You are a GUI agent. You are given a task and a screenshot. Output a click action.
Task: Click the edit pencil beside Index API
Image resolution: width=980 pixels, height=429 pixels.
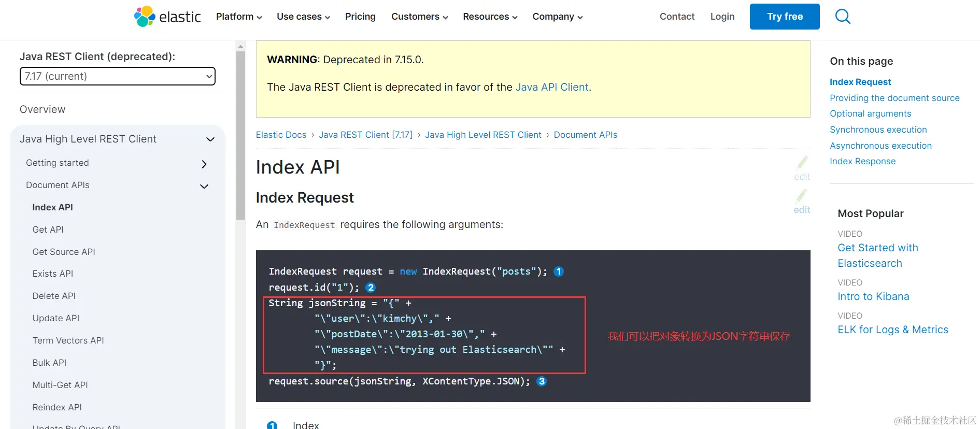tap(802, 168)
